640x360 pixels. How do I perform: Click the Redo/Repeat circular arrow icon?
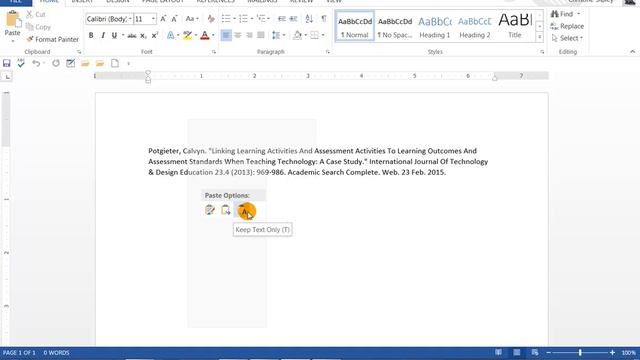coord(56,63)
